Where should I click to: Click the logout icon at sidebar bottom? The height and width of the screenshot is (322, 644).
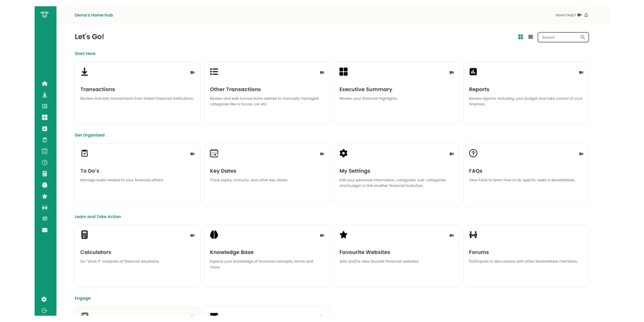point(44,311)
